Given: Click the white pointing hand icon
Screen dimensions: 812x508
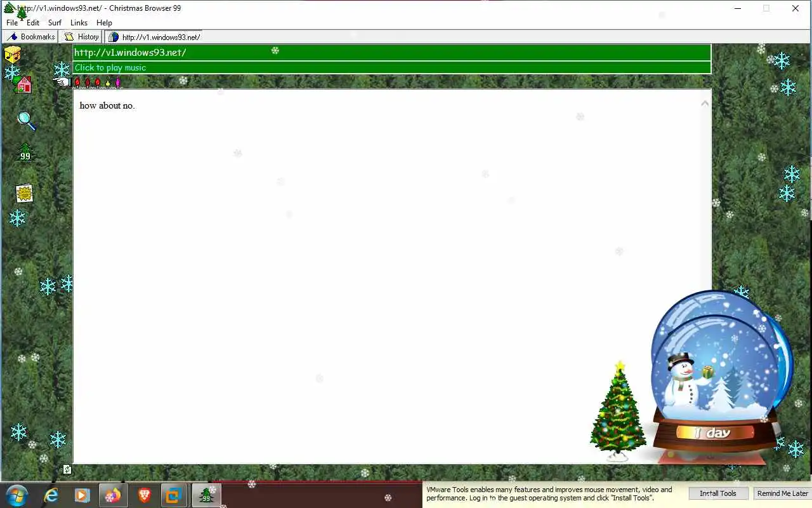Looking at the screenshot, I should pyautogui.click(x=62, y=81).
